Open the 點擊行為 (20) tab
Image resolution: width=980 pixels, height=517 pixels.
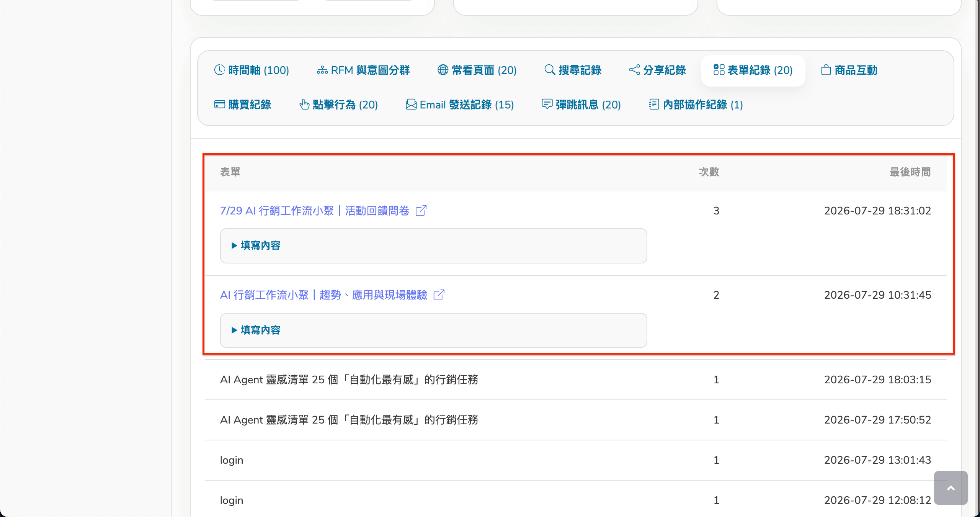pos(338,105)
